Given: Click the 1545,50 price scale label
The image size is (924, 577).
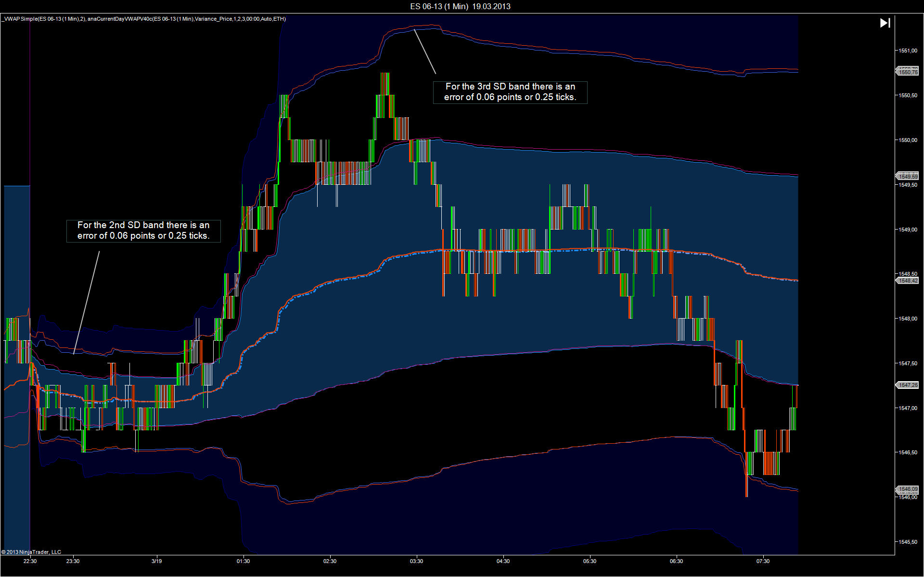Looking at the screenshot, I should [x=908, y=542].
